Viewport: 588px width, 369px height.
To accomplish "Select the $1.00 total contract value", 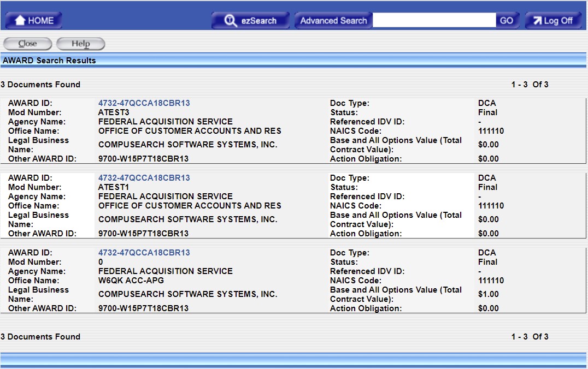I will tap(488, 294).
